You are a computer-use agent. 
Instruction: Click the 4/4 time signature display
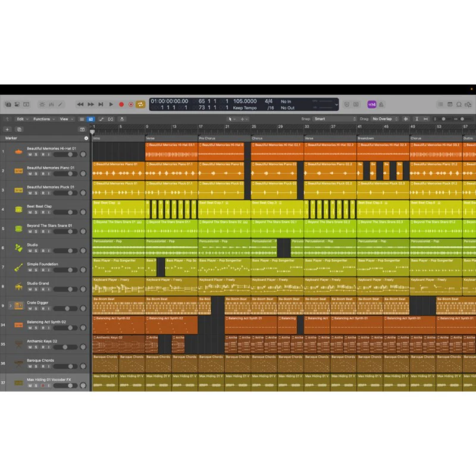(x=268, y=101)
